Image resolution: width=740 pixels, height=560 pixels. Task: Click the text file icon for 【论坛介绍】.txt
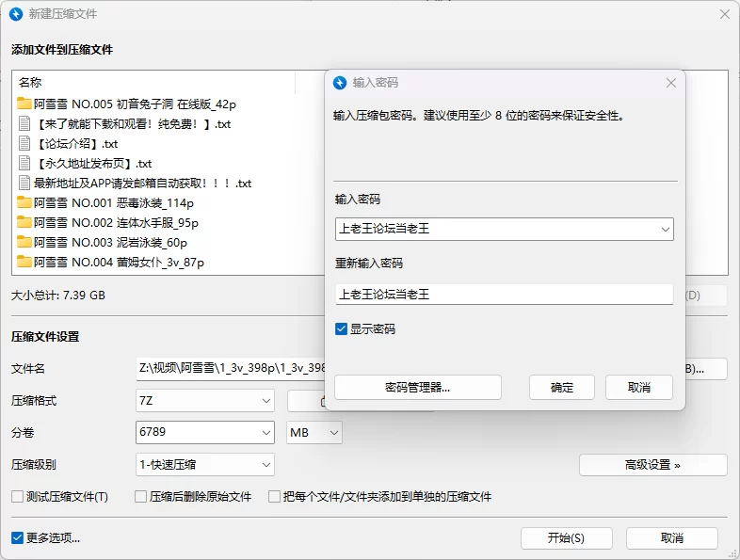(x=24, y=144)
